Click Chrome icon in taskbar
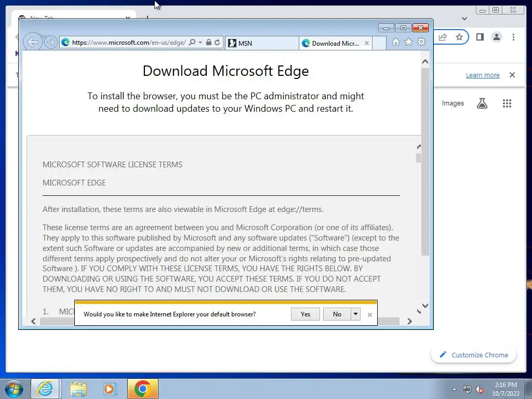The image size is (532, 399). [x=143, y=389]
